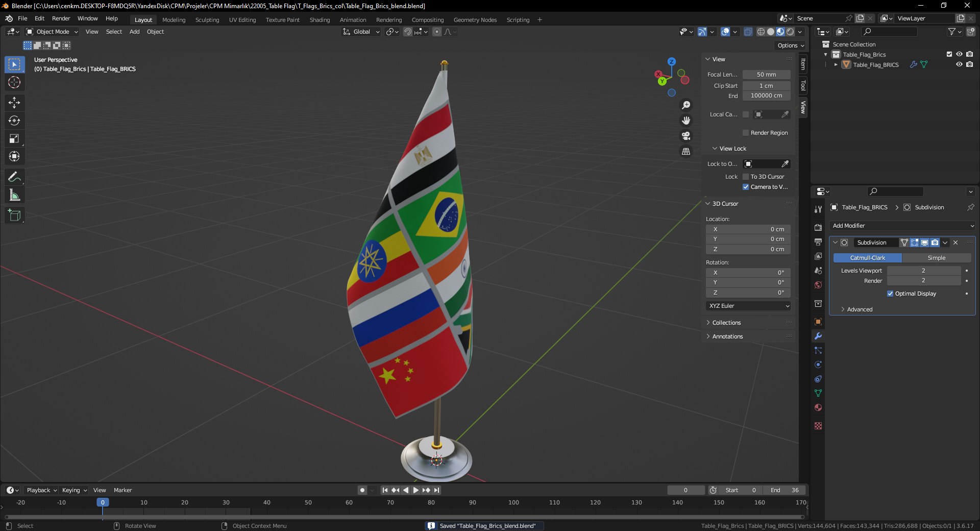Viewport: 980px width, 531px height.
Task: Choose the Annotate pencil tool
Action: [14, 177]
